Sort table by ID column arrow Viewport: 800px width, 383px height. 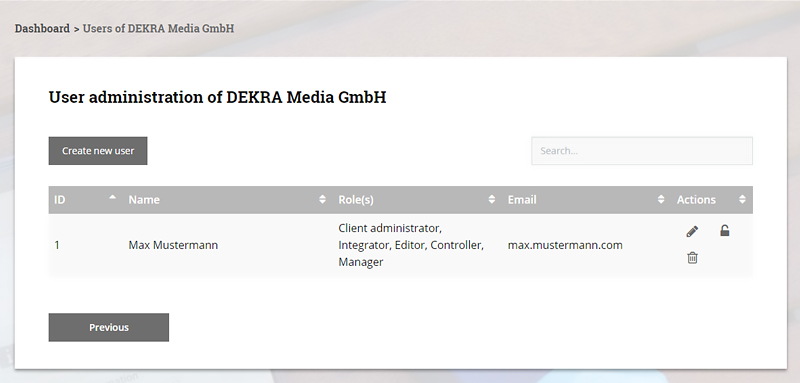coord(113,198)
